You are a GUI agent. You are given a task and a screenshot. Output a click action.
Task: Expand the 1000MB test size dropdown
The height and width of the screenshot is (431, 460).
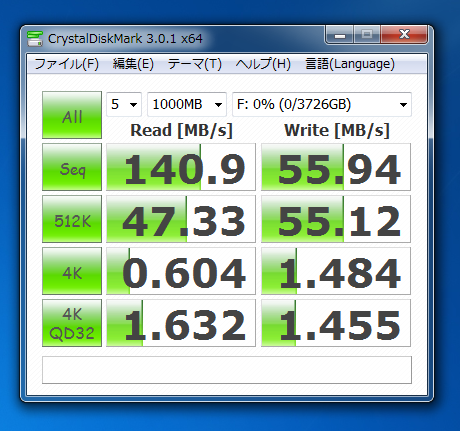187,104
